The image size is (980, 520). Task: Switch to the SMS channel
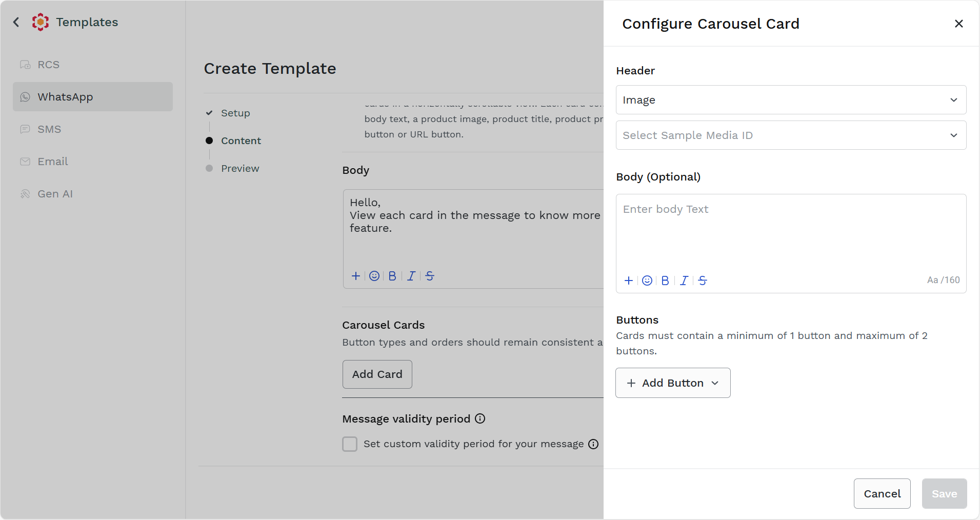(x=49, y=129)
